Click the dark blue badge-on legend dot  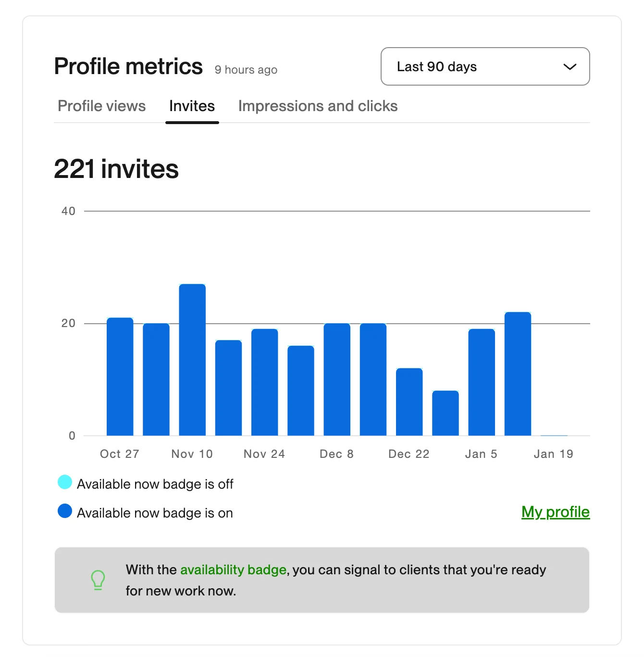point(65,511)
